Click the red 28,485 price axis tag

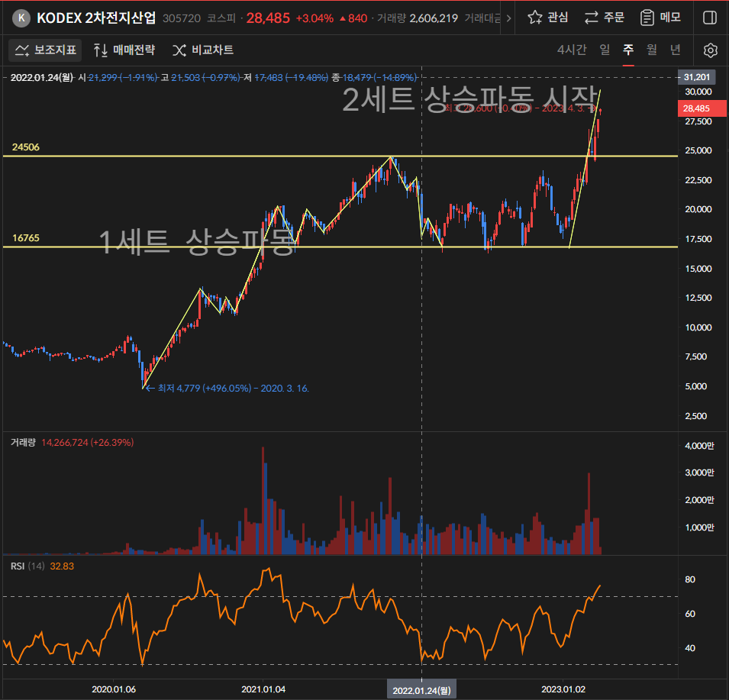point(702,108)
